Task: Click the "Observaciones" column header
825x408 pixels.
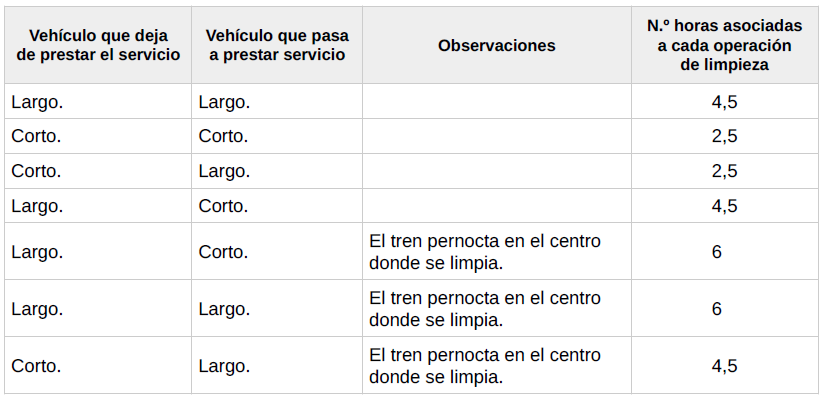Action: click(x=496, y=46)
